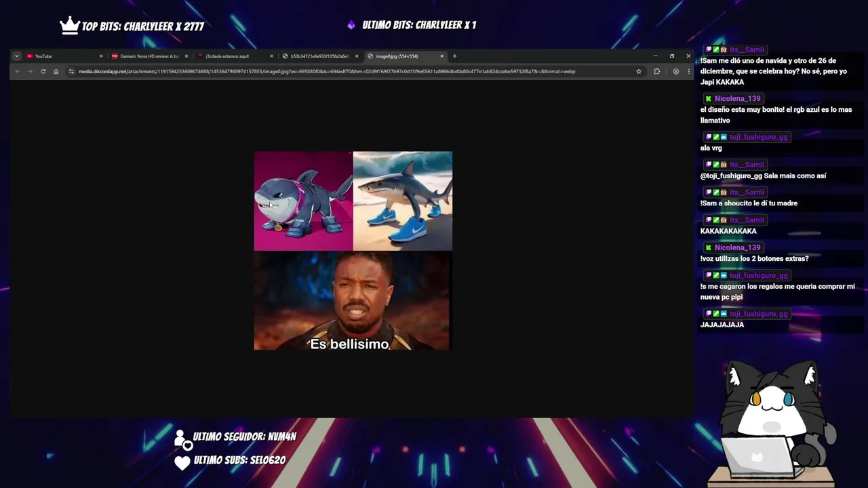Reload the current page
The image size is (868, 488).
coord(43,71)
